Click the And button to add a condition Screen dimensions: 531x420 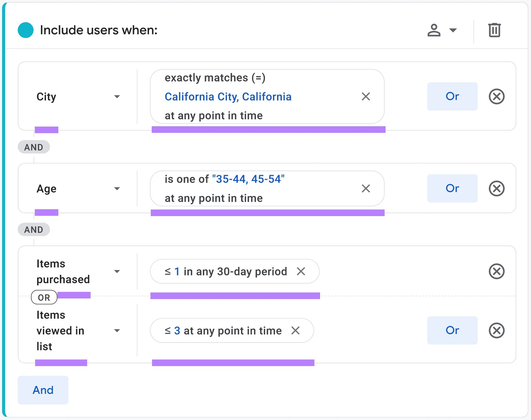click(x=43, y=390)
